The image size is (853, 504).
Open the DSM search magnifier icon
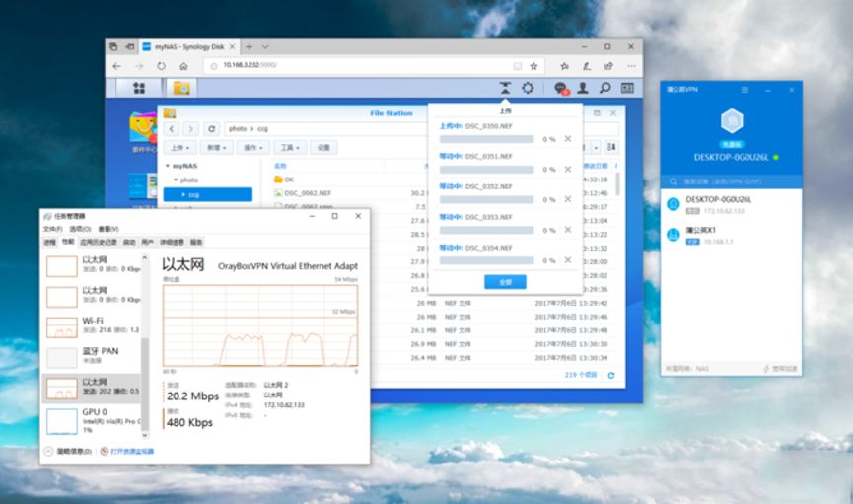pyautogui.click(x=604, y=88)
